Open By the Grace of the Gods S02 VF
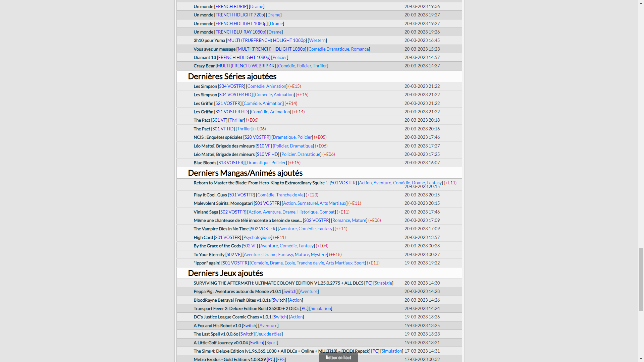Image resolution: width=644 pixels, height=362 pixels. pos(250,246)
